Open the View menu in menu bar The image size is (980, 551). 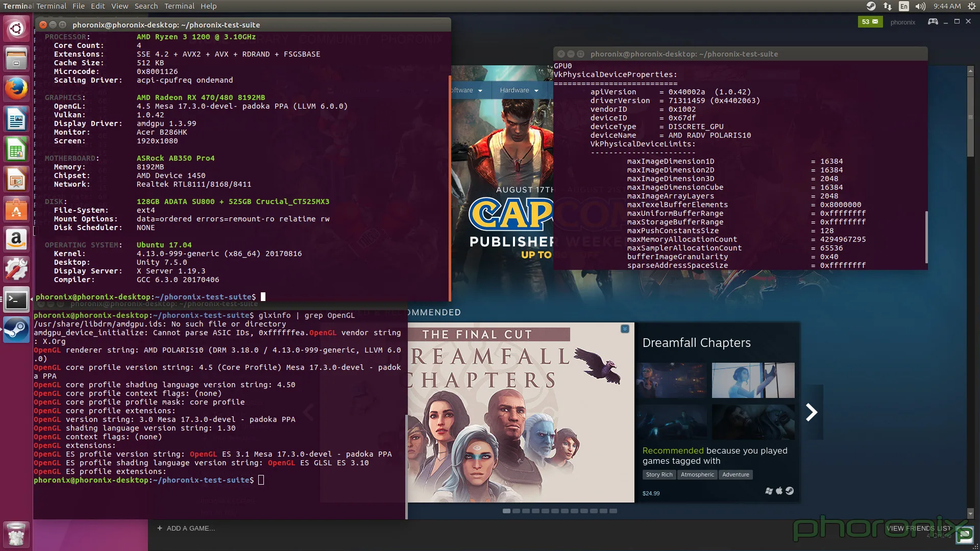[119, 6]
